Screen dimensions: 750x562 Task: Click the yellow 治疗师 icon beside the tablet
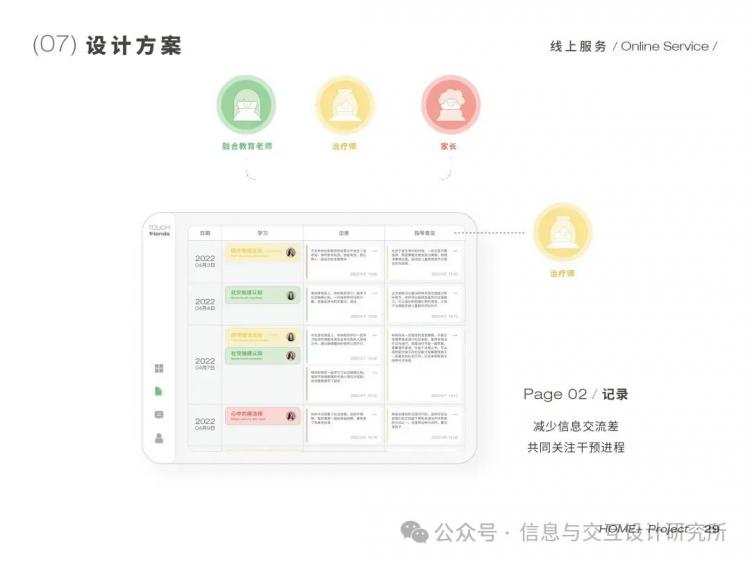[x=562, y=232]
